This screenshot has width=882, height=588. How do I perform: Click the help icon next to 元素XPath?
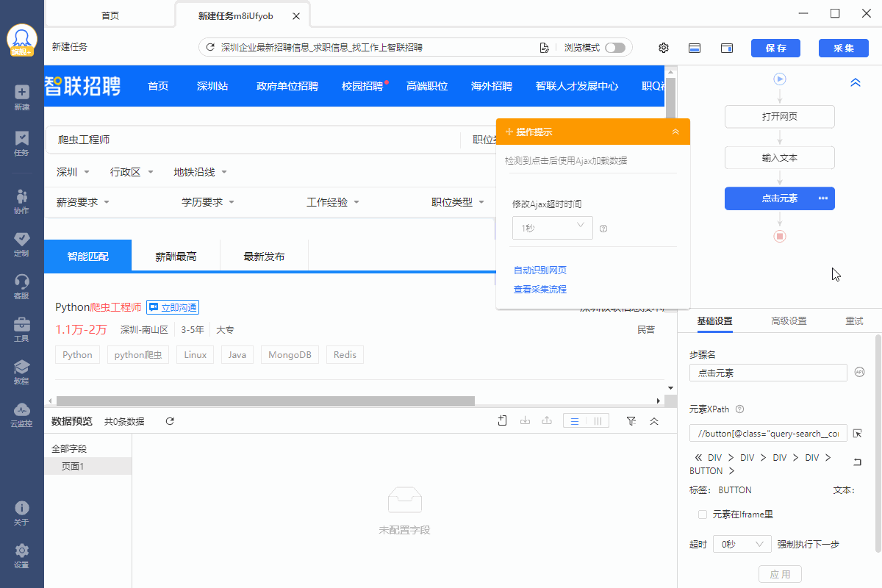point(740,409)
